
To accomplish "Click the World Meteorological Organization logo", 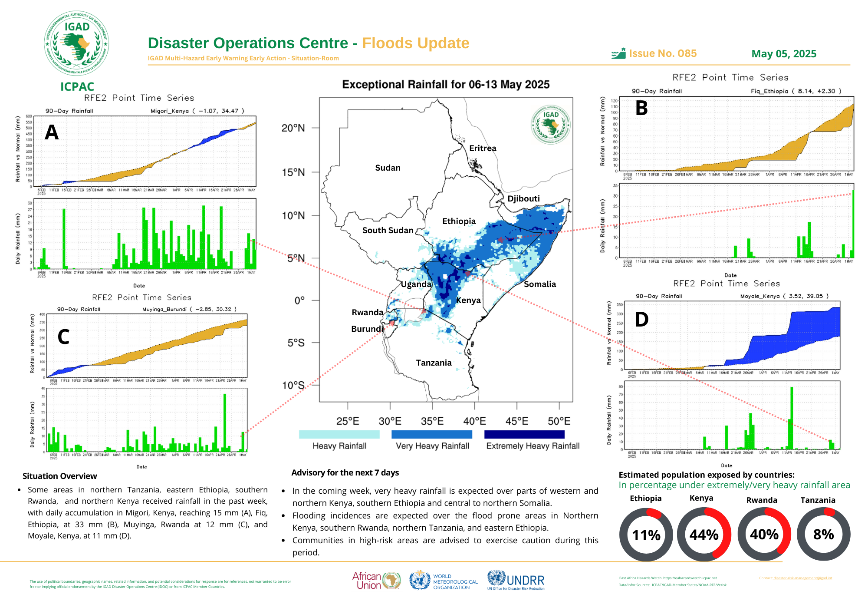I will click(443, 581).
